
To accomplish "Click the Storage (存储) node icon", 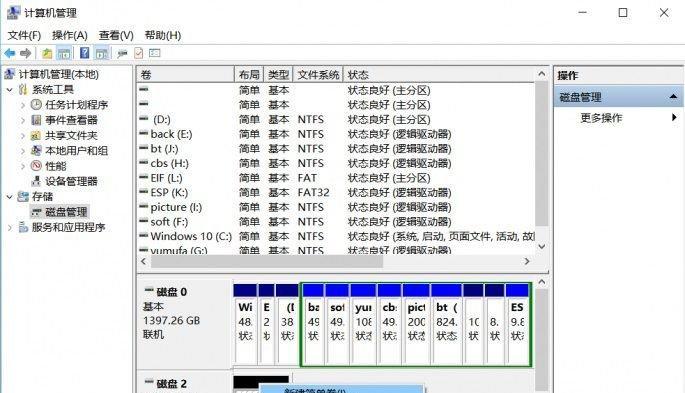I will 23,196.
